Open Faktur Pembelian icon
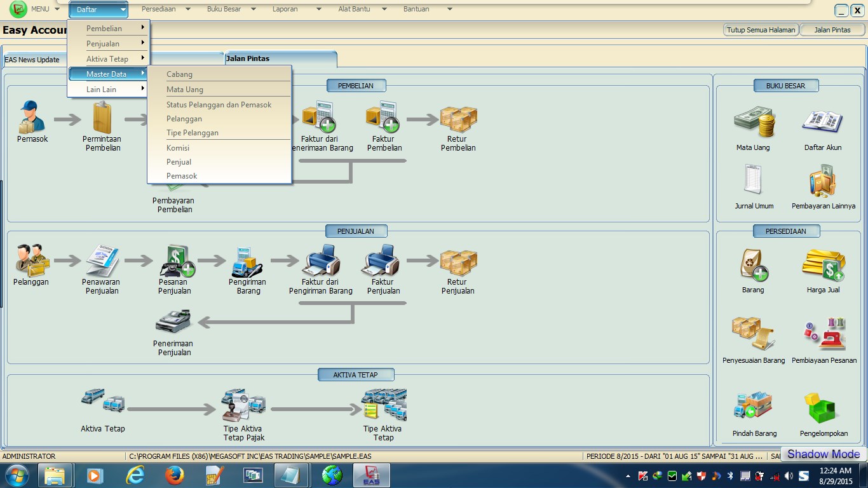 point(383,117)
